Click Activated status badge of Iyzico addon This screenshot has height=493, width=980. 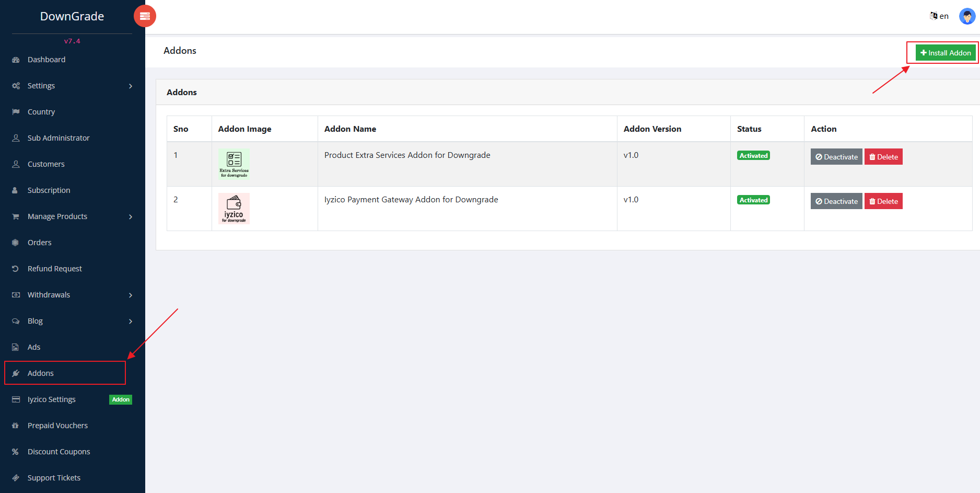click(753, 200)
